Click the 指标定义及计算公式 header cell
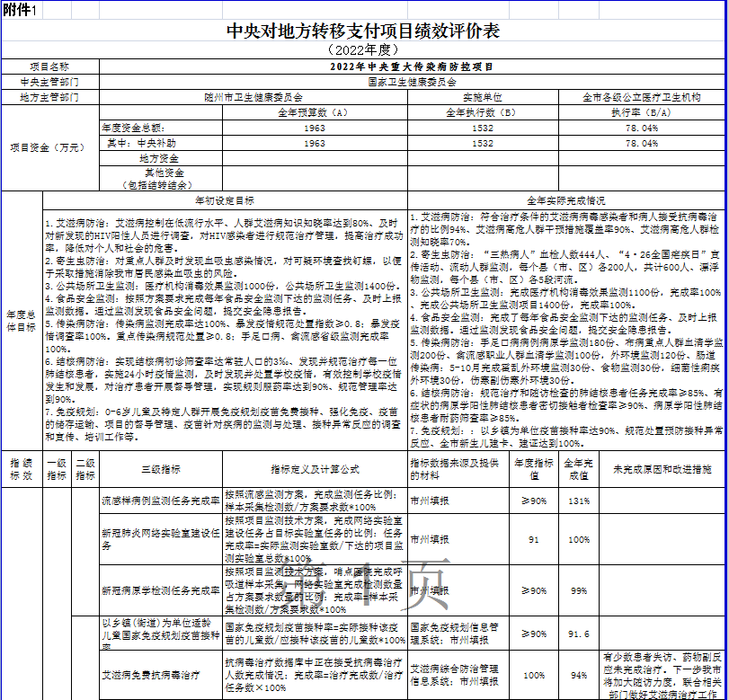Image resolution: width=729 pixels, height=700 pixels. 315,469
